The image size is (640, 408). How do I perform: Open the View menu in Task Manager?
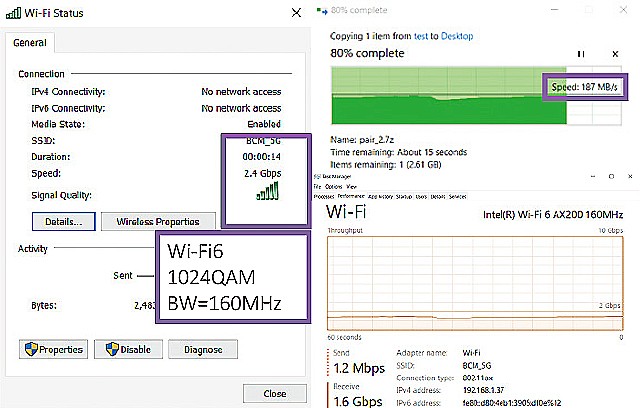(x=349, y=186)
